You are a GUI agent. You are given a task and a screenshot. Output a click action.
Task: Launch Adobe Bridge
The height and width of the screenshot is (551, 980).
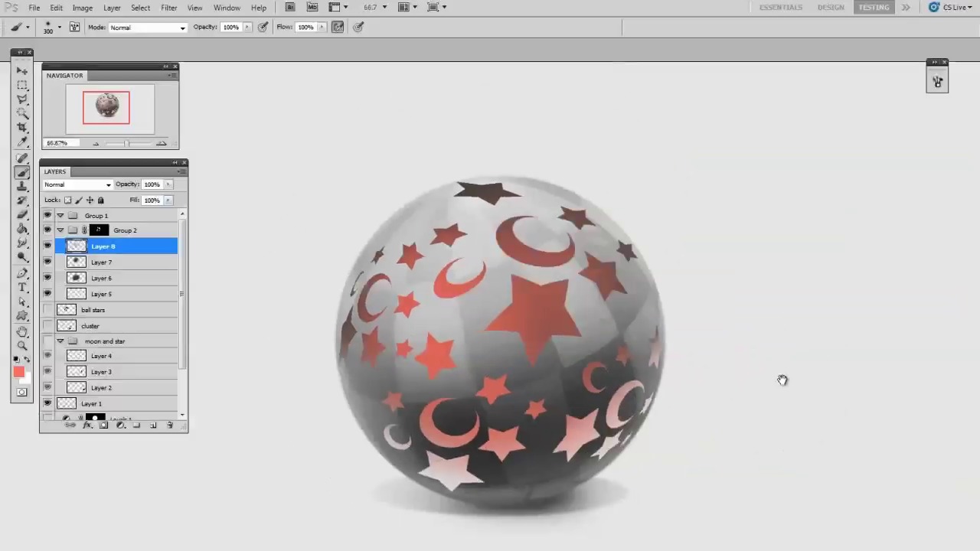289,7
